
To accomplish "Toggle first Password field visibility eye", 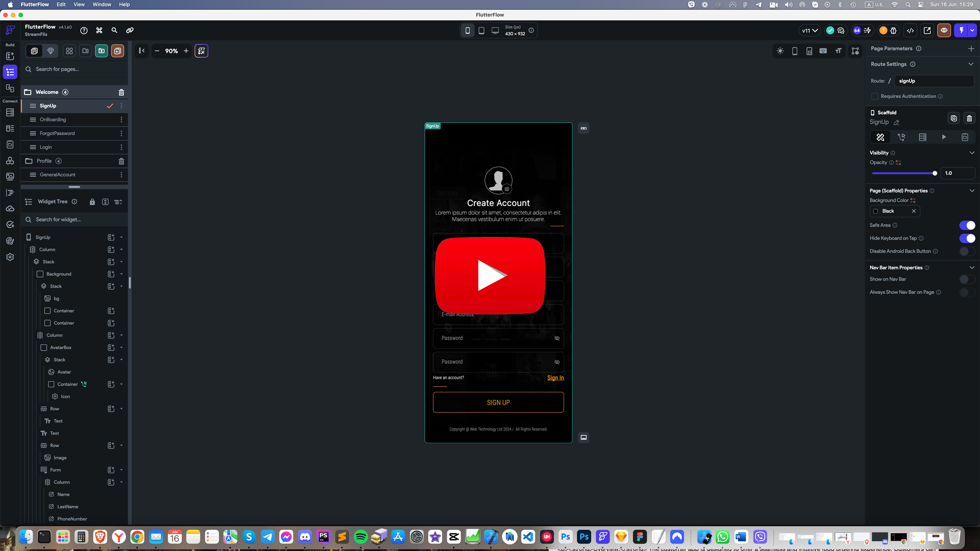I will coord(557,338).
